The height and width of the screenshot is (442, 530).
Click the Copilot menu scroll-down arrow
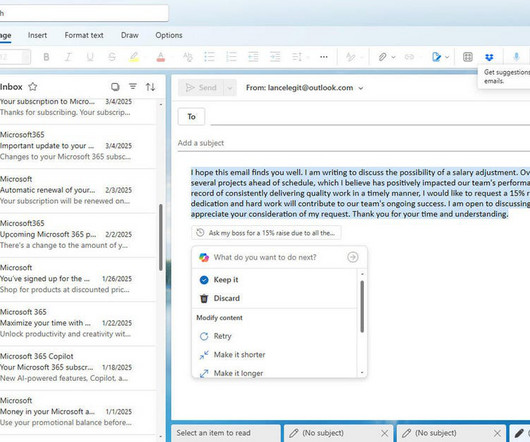pos(362,373)
